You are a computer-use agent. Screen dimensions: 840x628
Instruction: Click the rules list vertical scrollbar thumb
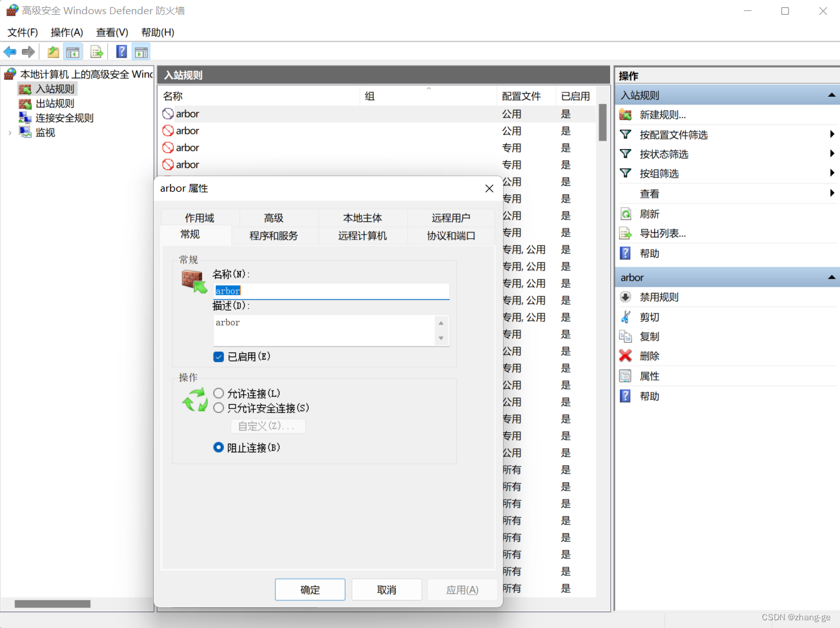pyautogui.click(x=602, y=123)
